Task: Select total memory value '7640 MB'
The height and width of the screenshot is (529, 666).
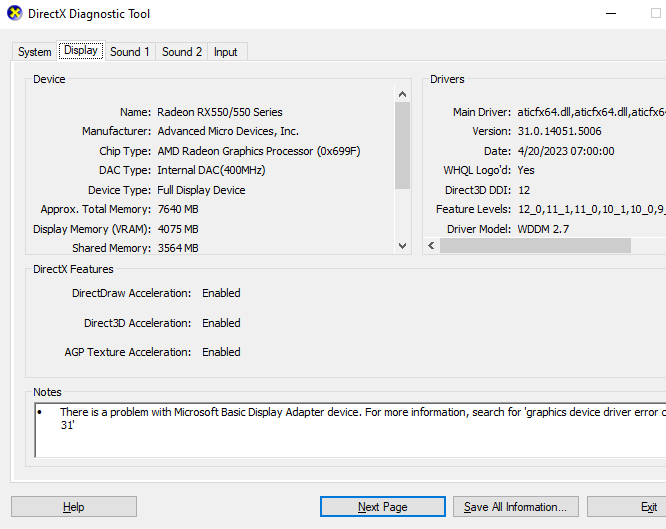Action: pyautogui.click(x=178, y=209)
